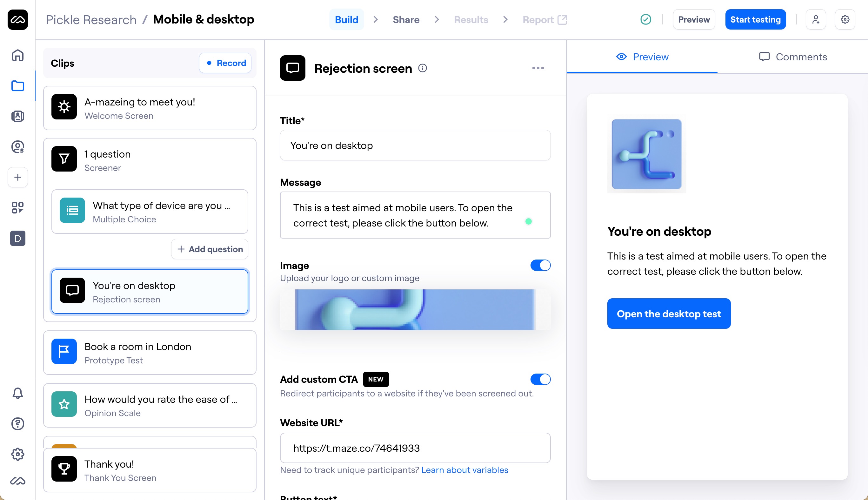
Task: Click the Preview button in top bar
Action: tap(694, 20)
